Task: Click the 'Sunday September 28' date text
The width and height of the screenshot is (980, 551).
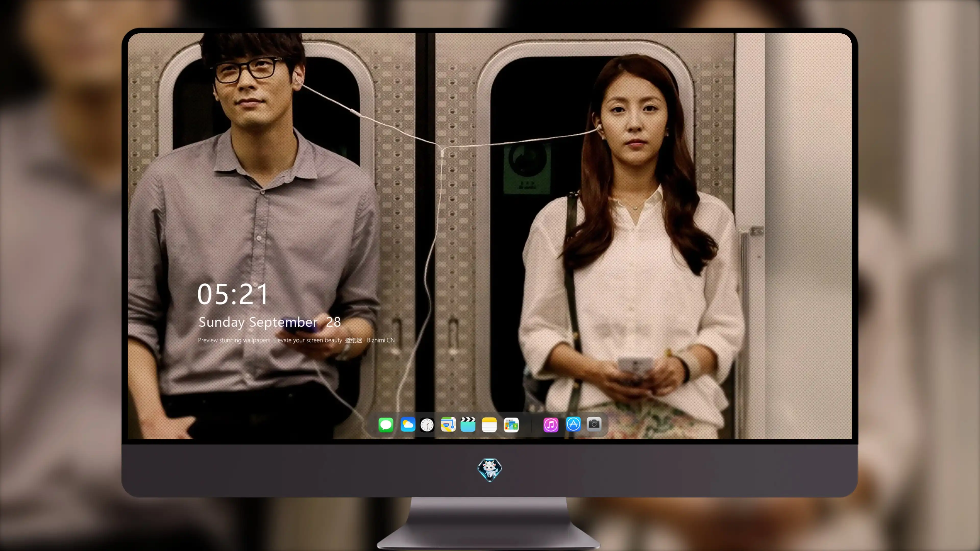Action: pos(270,322)
